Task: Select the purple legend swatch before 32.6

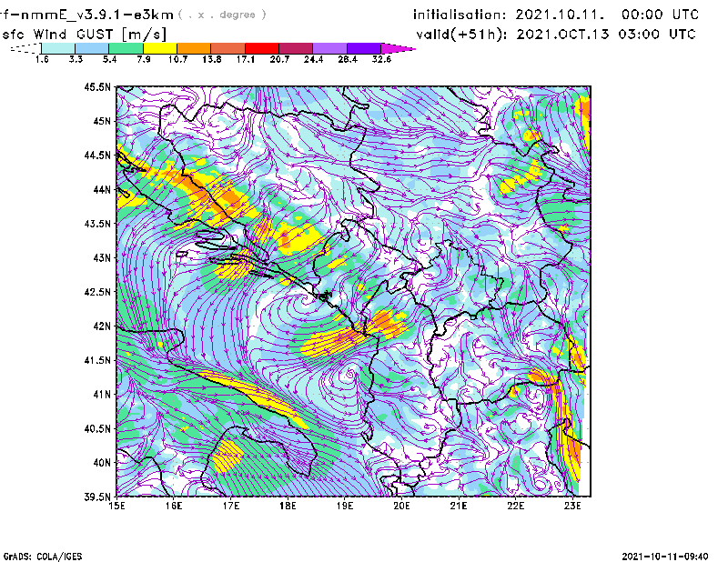Action: tap(364, 48)
